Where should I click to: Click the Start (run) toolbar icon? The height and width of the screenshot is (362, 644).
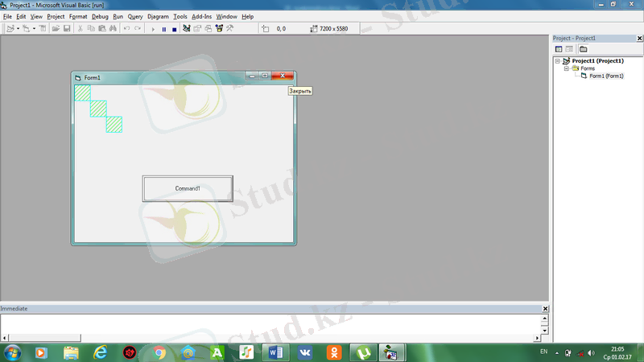click(x=153, y=29)
